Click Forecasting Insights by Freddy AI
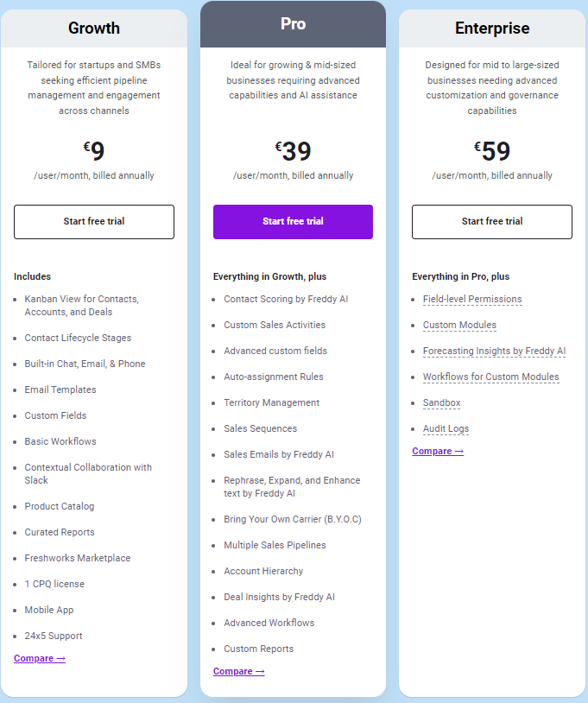 [494, 351]
